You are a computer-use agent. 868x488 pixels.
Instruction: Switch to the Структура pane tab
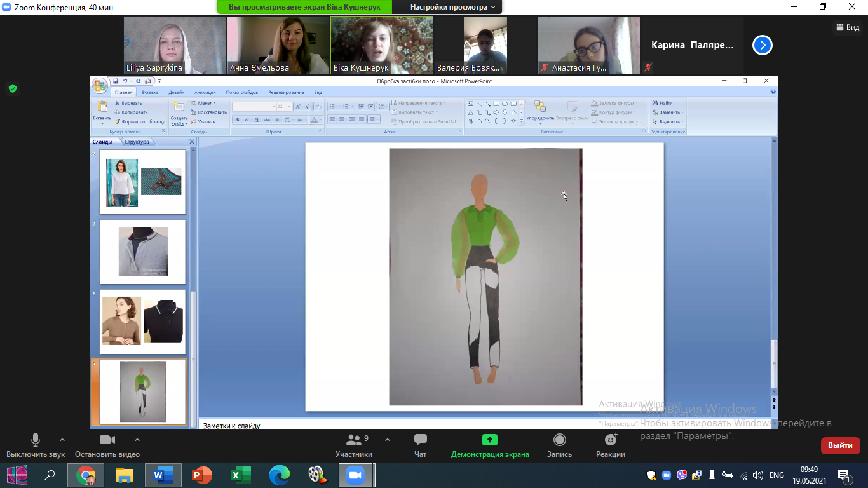137,142
